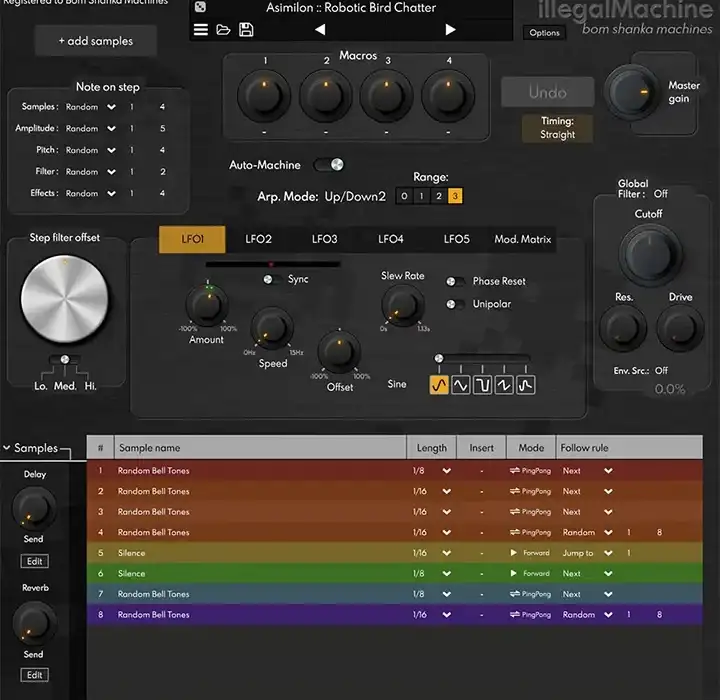Click the Lo/Med/Hi filter switch
The image size is (720, 700).
(65, 359)
